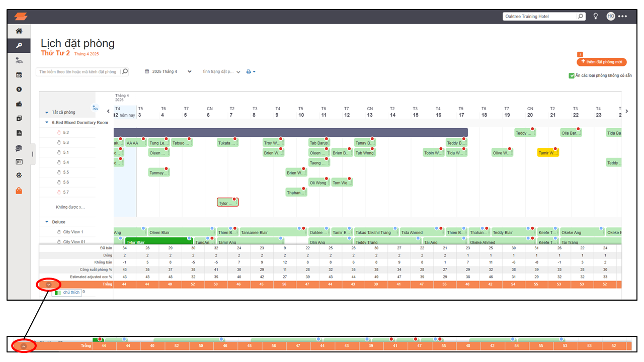Open the 'Takao Takshil Trang' booking
The width and height of the screenshot is (644, 362).
tap(376, 232)
